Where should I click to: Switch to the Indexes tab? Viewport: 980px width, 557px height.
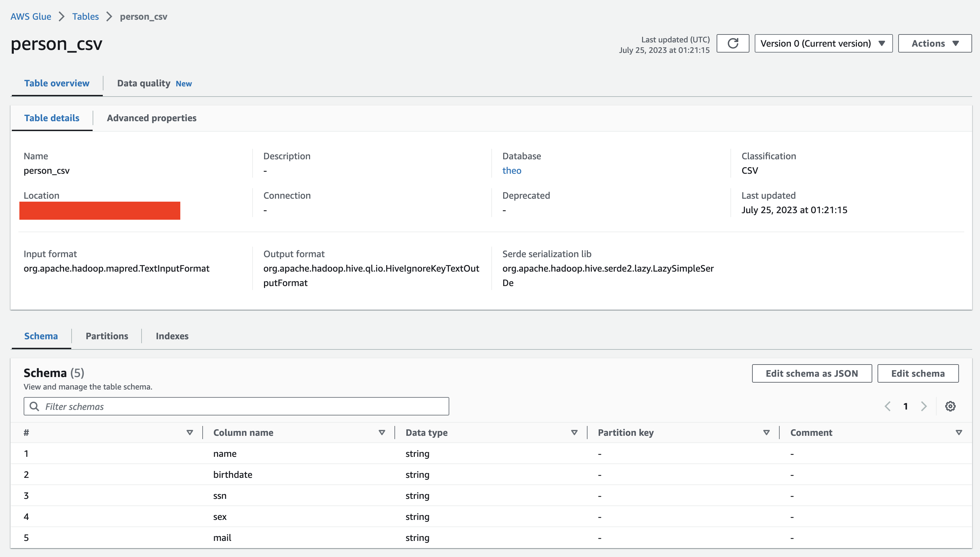(172, 336)
